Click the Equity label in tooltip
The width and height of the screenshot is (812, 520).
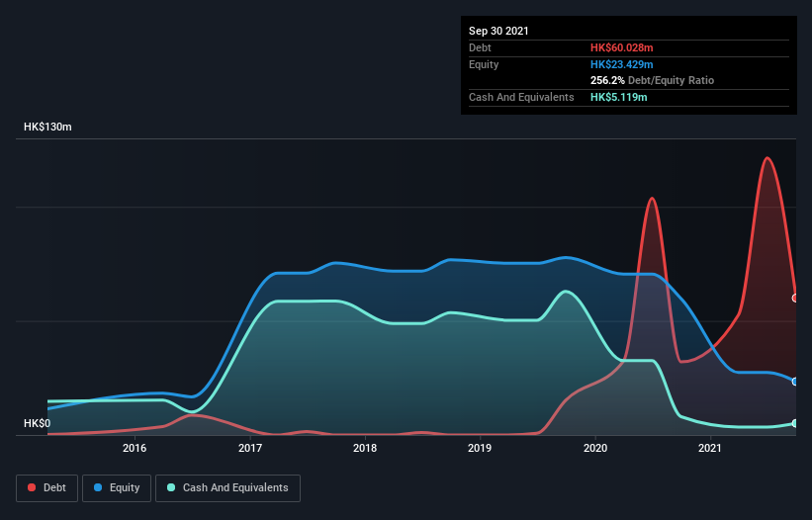pyautogui.click(x=484, y=64)
